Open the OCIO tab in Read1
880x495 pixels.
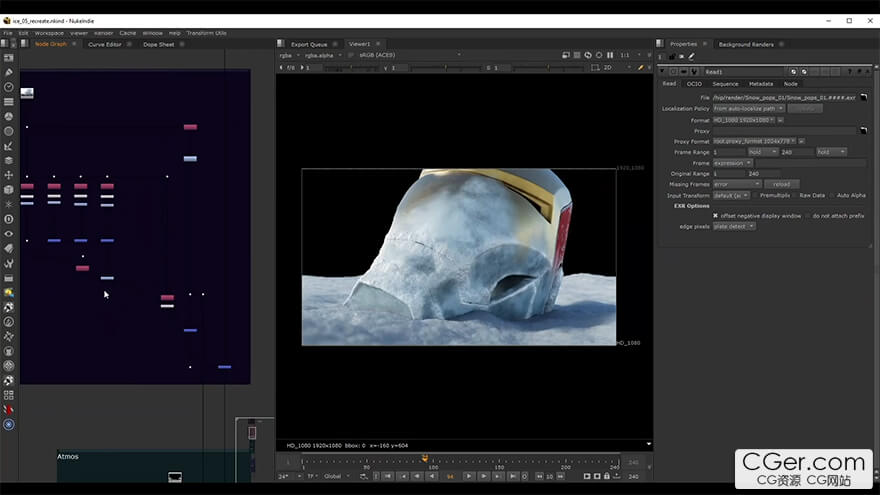[x=694, y=84]
